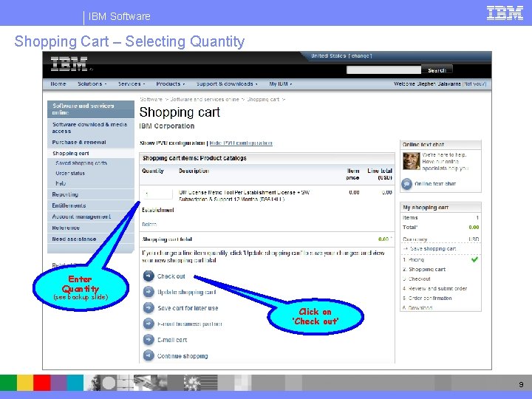Click the Online text chat link
Screen dimensions: 532x399
click(435, 184)
